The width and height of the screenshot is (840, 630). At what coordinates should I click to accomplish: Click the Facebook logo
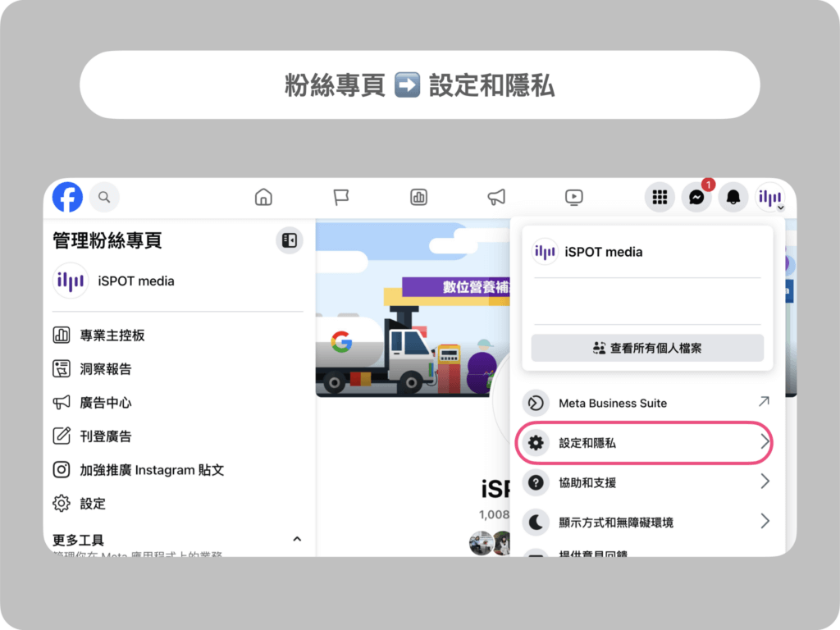[66, 197]
